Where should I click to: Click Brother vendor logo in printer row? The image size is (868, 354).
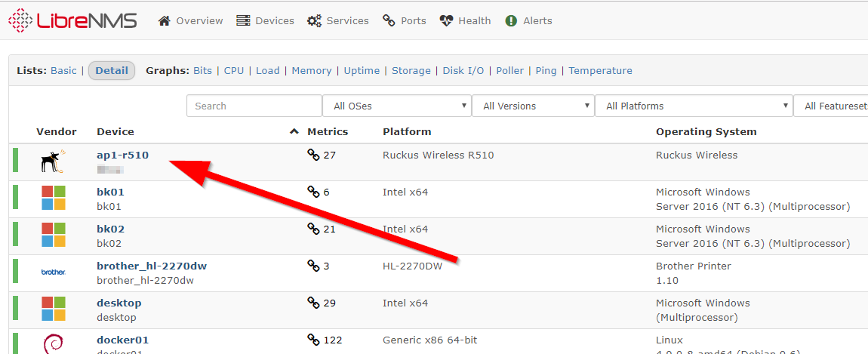(x=54, y=272)
